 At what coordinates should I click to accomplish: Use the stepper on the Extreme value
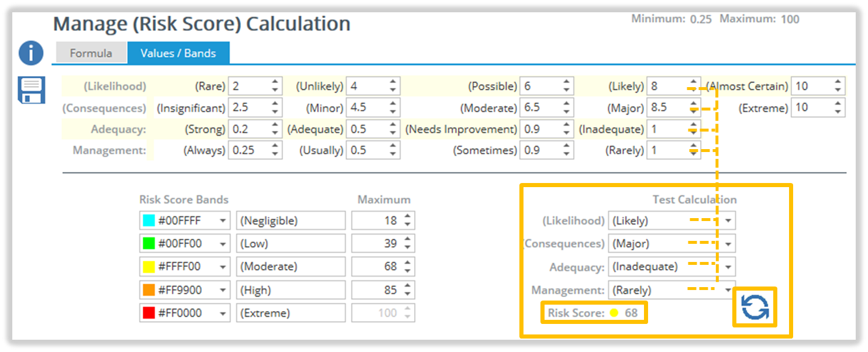[839, 108]
